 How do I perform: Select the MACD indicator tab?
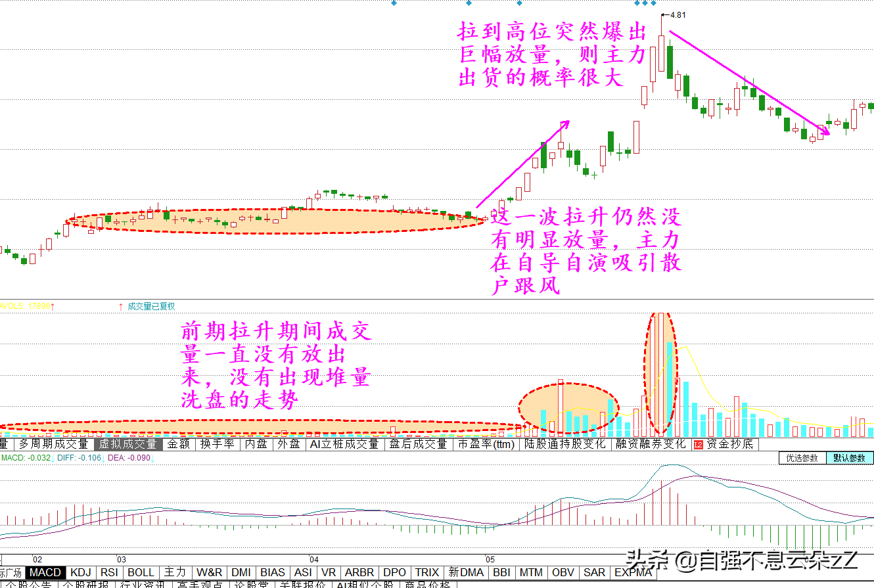point(45,572)
